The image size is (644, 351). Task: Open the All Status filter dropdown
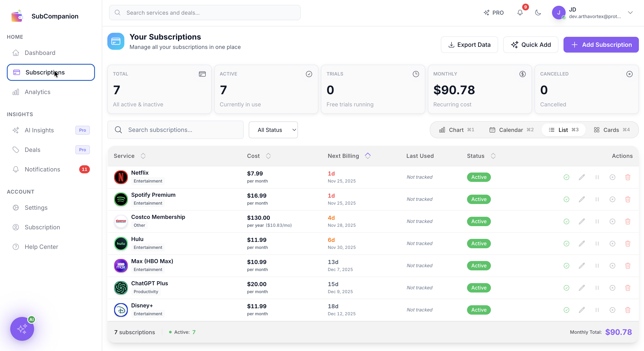pyautogui.click(x=273, y=130)
